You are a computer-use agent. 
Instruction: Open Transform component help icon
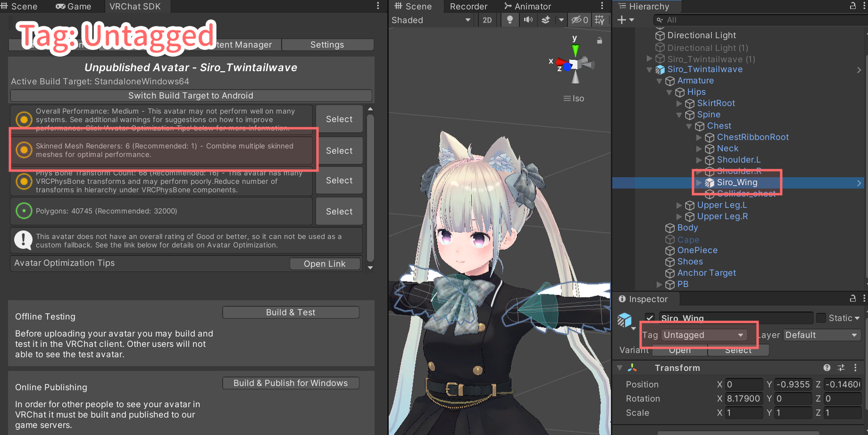pyautogui.click(x=826, y=368)
